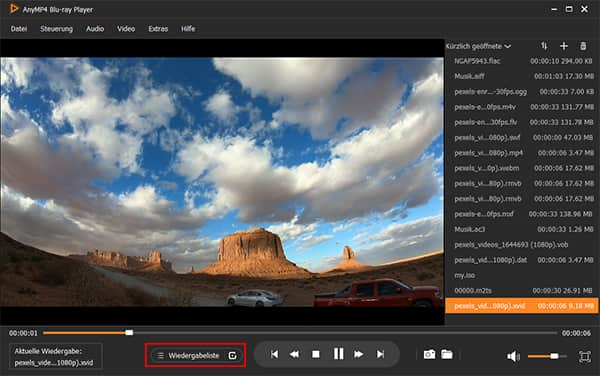The image size is (600, 376).
Task: Play the pexels .swf file entry
Action: click(522, 138)
